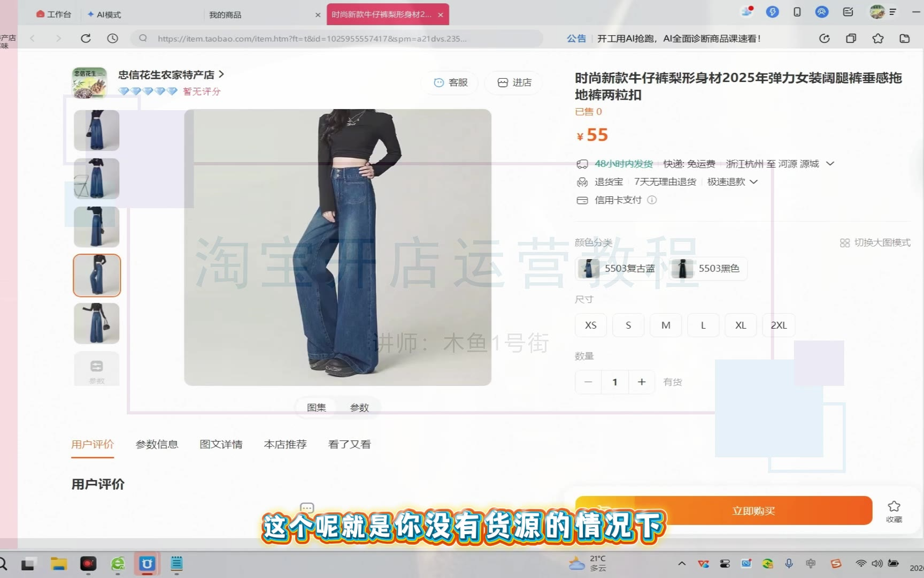Select size L
The height and width of the screenshot is (578, 924).
click(x=703, y=325)
